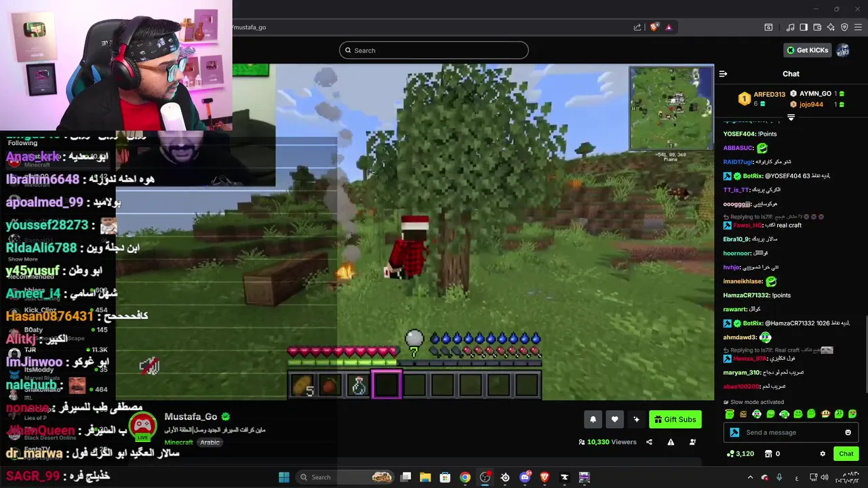Click the warning triangle report icon

pos(671,442)
